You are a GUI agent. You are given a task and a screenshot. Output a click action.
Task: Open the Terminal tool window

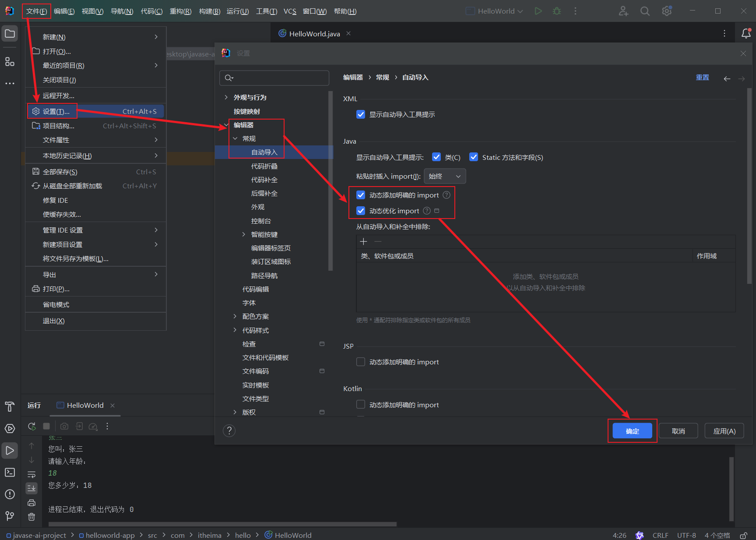10,472
